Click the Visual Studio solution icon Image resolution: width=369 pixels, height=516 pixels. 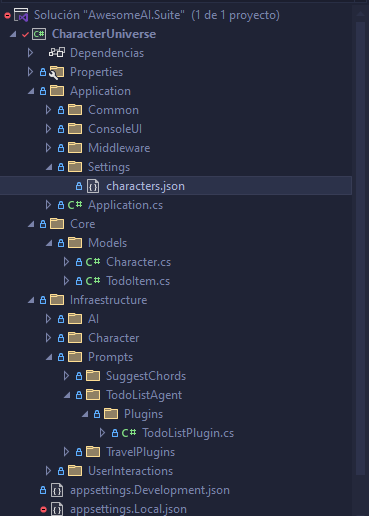tap(21, 15)
